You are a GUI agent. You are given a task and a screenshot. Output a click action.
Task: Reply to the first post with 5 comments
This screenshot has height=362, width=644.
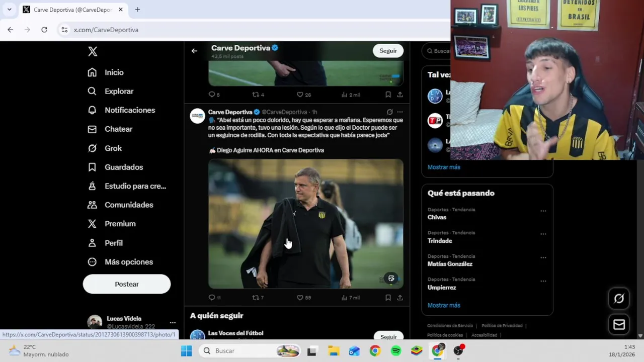214,95
